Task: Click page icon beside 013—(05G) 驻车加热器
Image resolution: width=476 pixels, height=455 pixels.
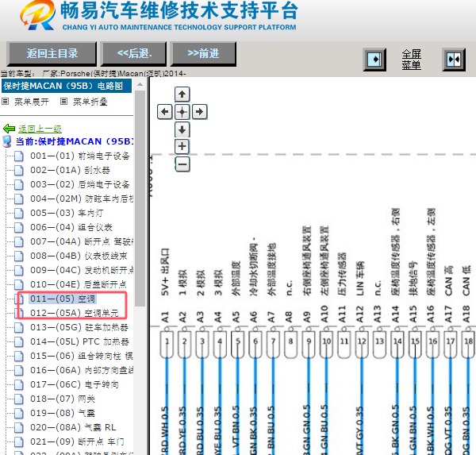Action: [x=19, y=328]
